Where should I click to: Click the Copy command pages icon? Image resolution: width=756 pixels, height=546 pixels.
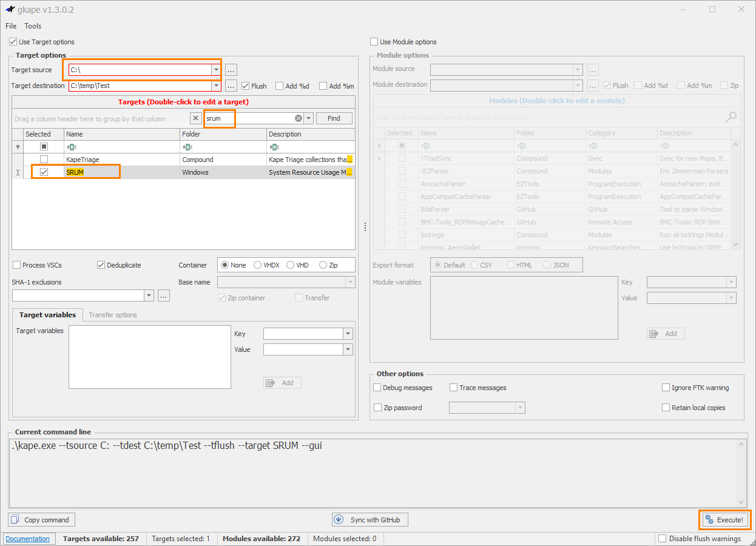click(x=16, y=520)
